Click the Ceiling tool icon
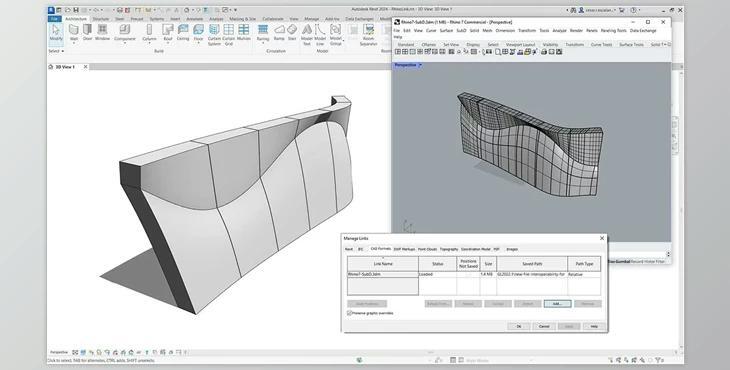 click(x=183, y=30)
